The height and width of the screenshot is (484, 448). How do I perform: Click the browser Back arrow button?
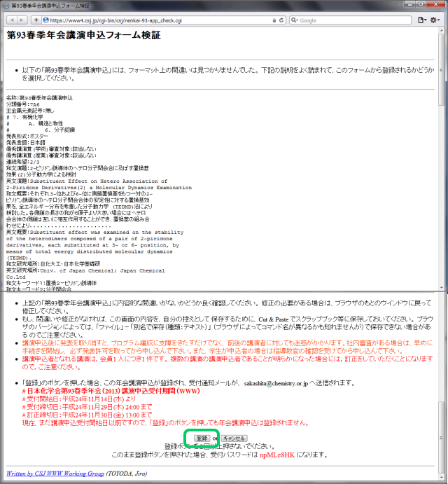pos(11,20)
